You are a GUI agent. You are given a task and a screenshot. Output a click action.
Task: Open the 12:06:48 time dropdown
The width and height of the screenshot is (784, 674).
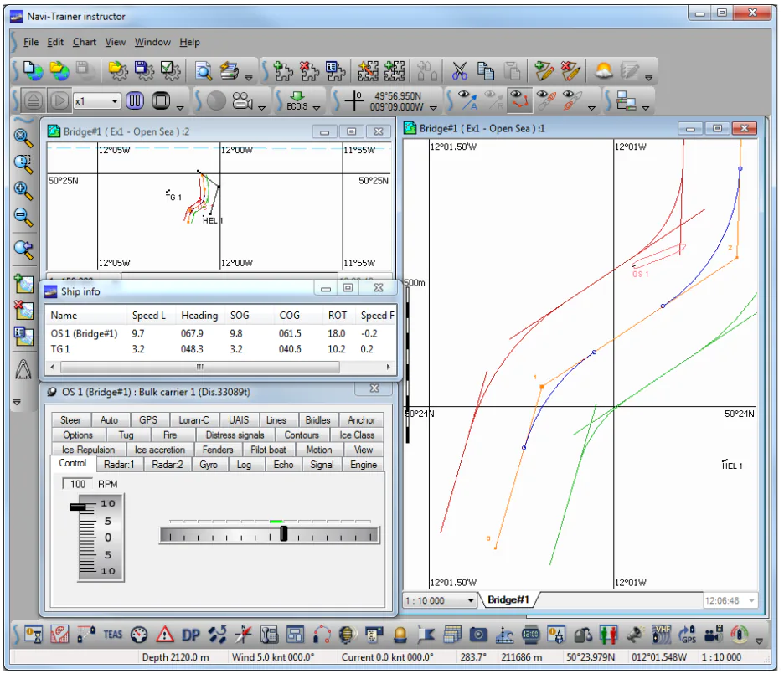tap(751, 600)
